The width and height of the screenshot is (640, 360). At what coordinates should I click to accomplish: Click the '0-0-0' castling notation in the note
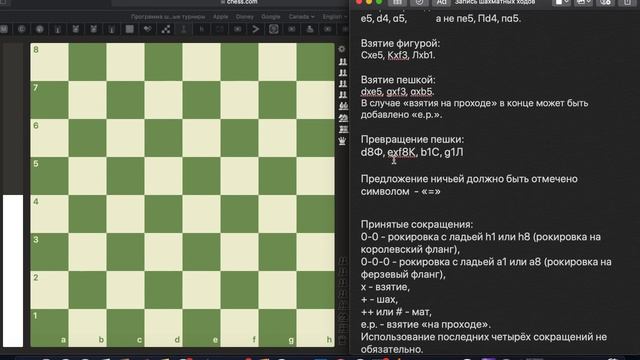pos(375,262)
